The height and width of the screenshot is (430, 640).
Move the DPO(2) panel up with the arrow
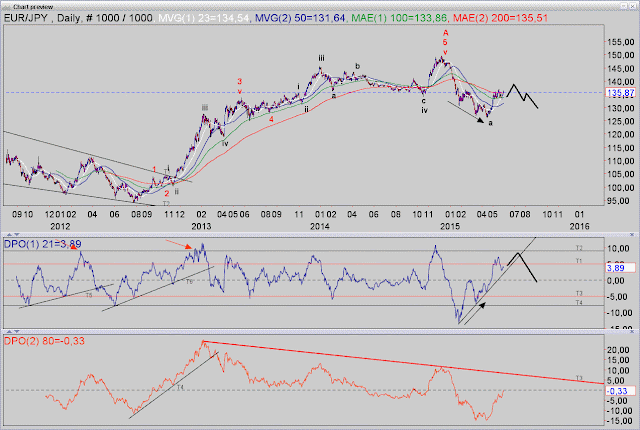[x=9, y=331]
